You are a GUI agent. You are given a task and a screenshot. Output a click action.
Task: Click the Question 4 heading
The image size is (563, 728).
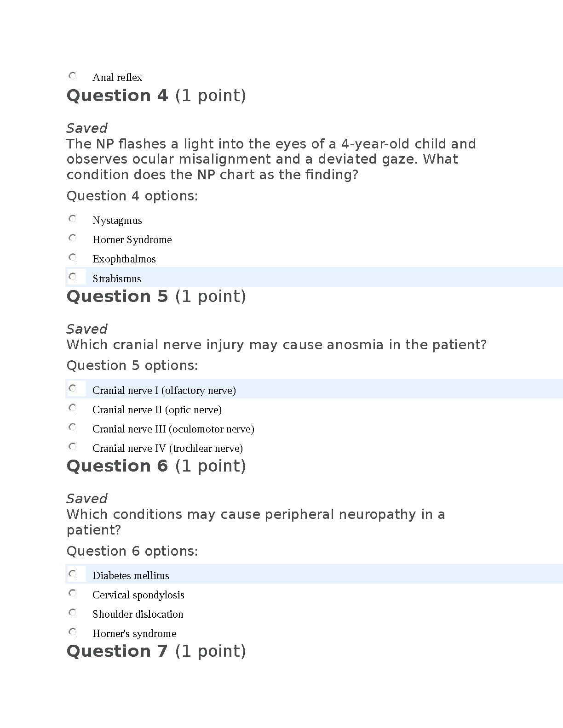pos(156,96)
